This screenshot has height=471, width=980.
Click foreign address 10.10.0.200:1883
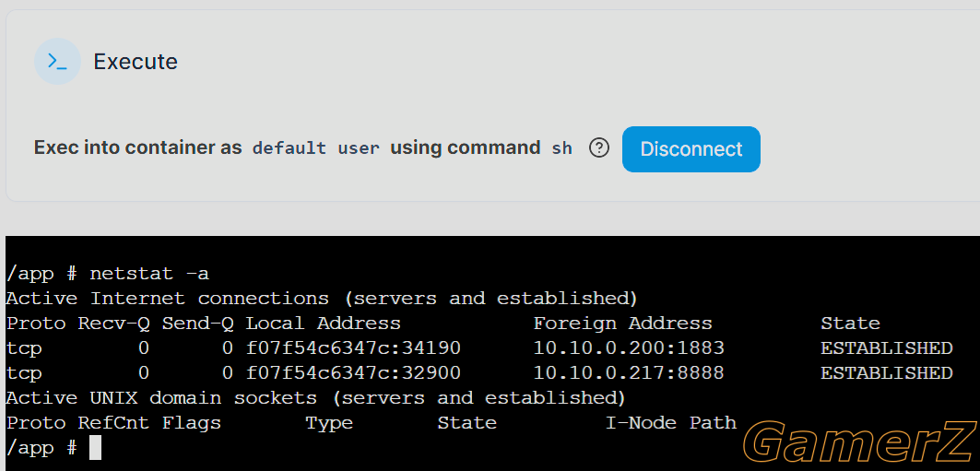[629, 347]
